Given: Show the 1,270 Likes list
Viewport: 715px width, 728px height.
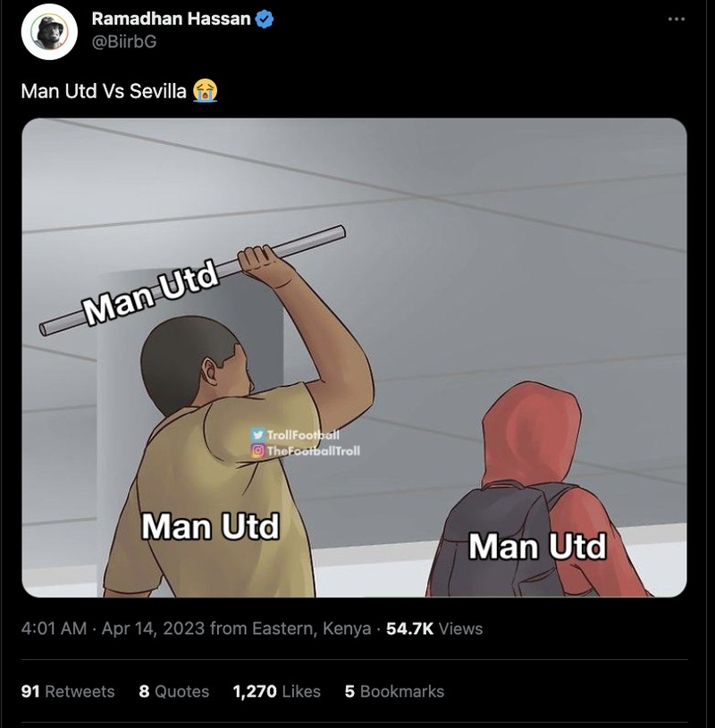Looking at the screenshot, I should click(276, 691).
